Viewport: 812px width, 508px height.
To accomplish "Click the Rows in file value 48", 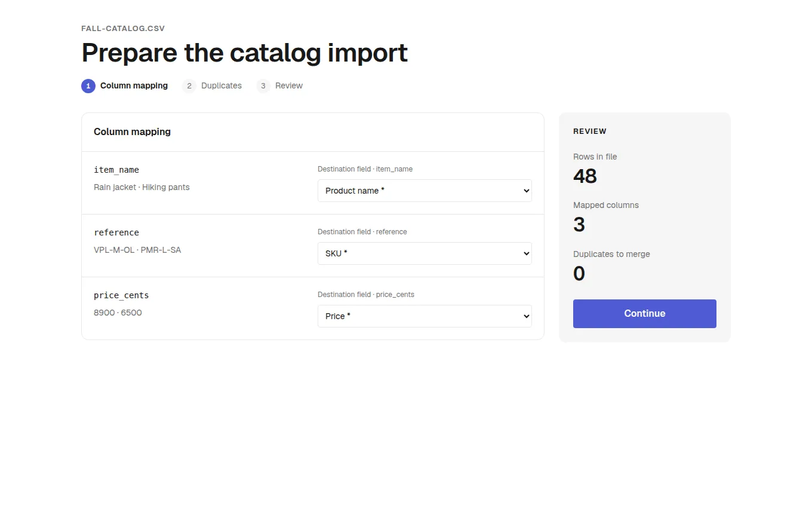I will tap(585, 176).
